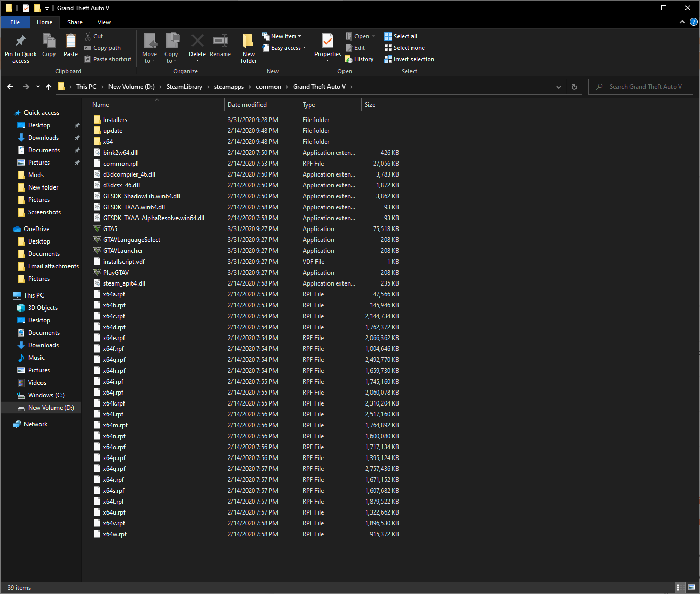Select the Installers folder

point(115,120)
